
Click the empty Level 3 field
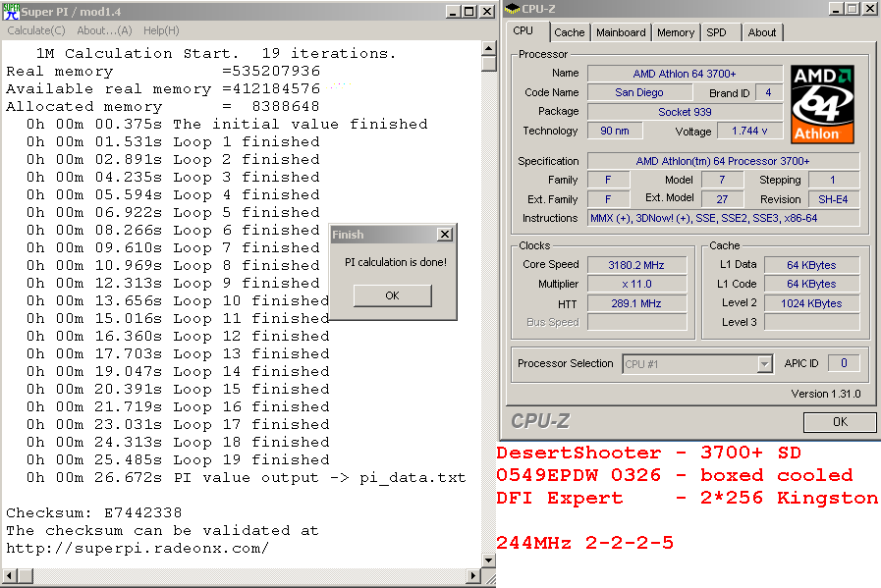812,322
